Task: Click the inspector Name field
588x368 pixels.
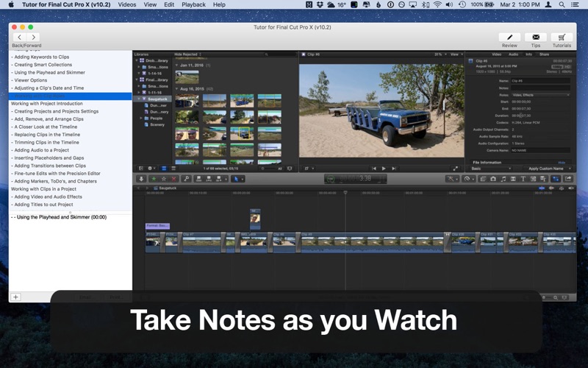Action: (x=540, y=81)
